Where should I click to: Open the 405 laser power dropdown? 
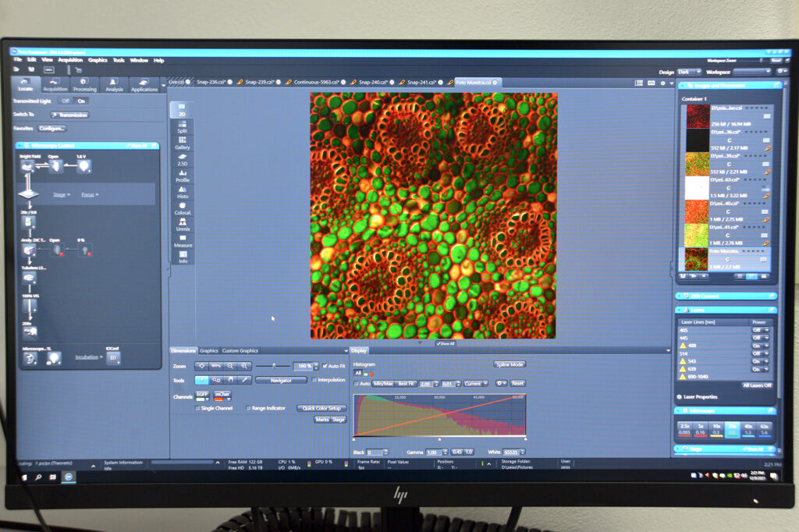(x=760, y=330)
